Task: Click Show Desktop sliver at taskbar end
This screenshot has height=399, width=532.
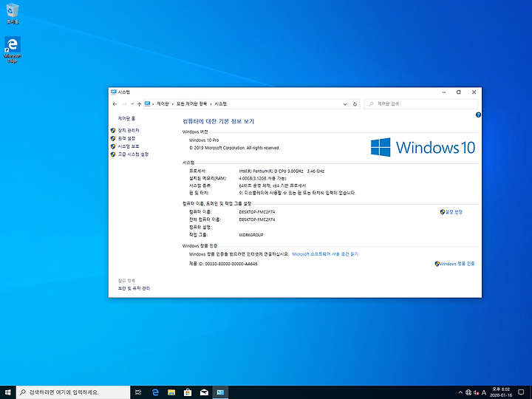Action: point(531,392)
